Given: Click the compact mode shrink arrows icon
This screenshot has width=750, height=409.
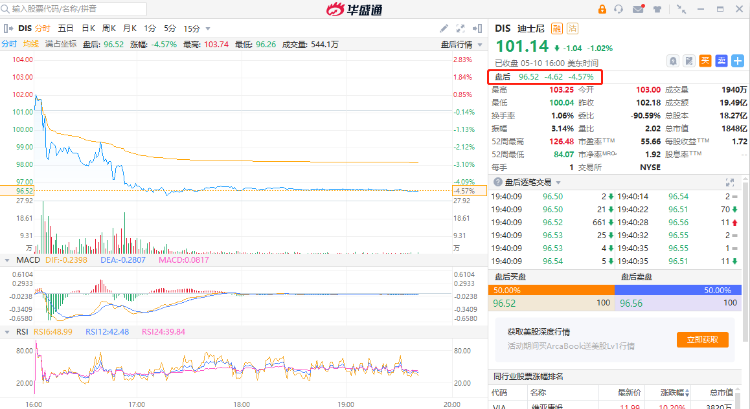Looking at the screenshot, I should 681,9.
